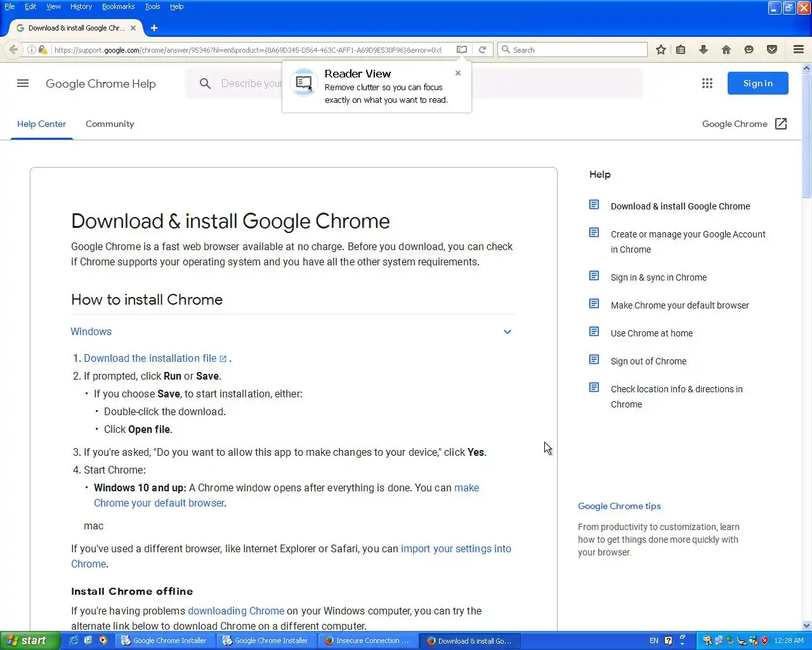This screenshot has height=650, width=812.
Task: Follow the import your settings into Chrome link
Action: [x=291, y=556]
